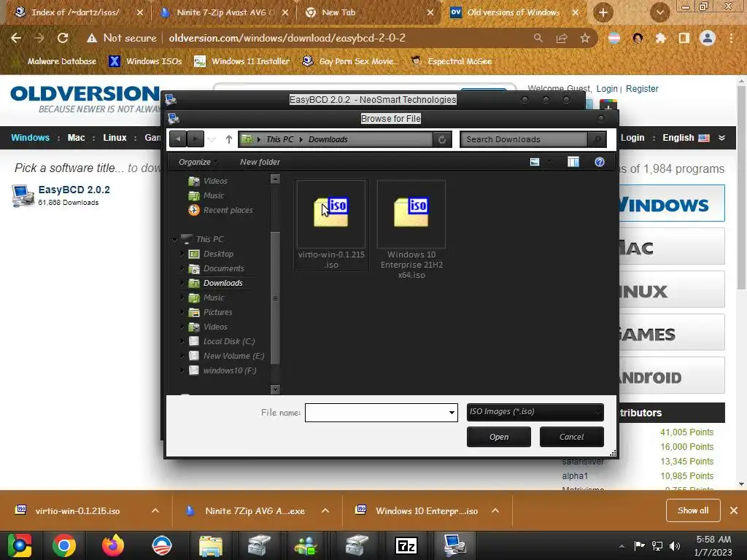Open Linux category in site menu
Viewport: 747px width, 560px height.
pyautogui.click(x=115, y=138)
